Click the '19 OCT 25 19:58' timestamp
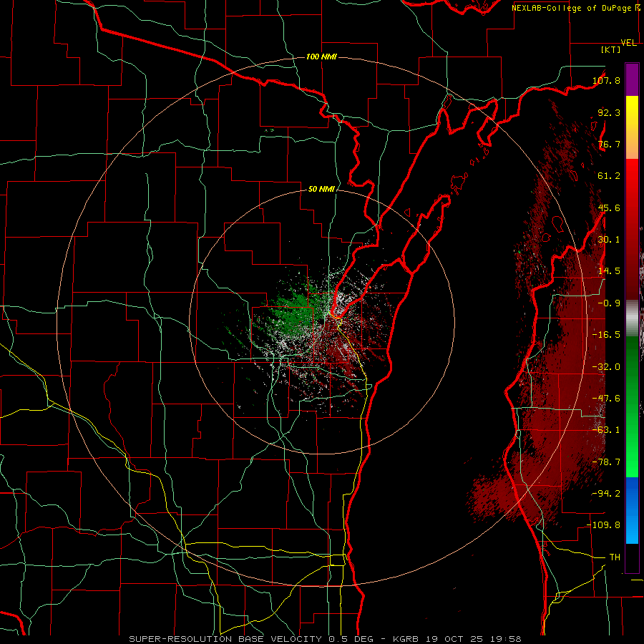The width and height of the screenshot is (644, 644). (473, 639)
